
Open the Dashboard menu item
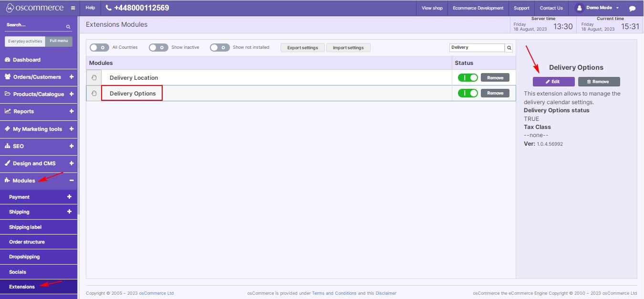coord(38,60)
